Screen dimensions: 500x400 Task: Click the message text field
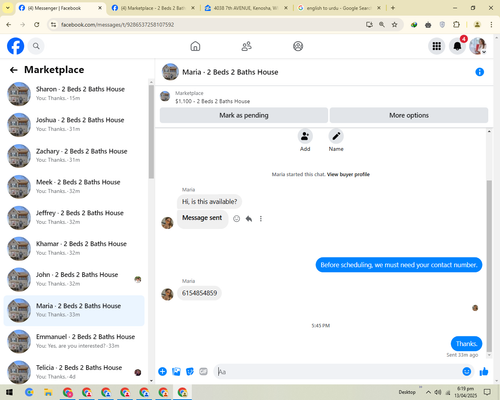[x=338, y=371]
